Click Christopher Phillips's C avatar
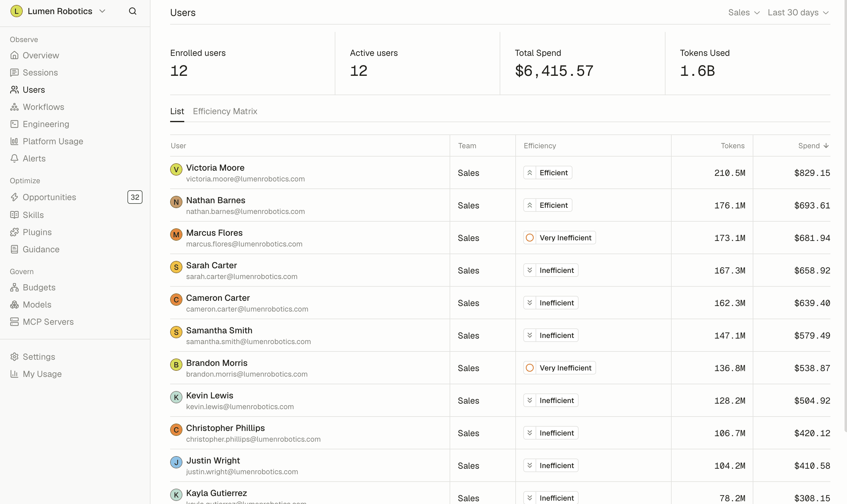The width and height of the screenshot is (847, 504). click(176, 430)
